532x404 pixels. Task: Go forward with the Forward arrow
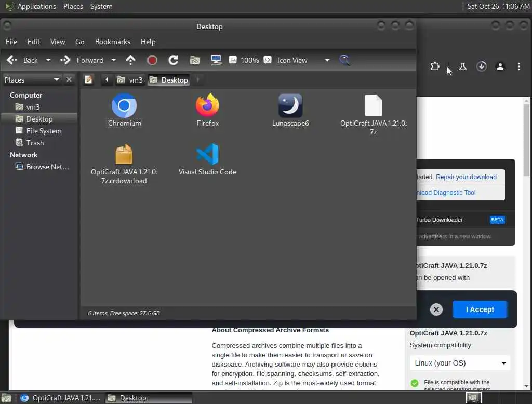tap(82, 60)
